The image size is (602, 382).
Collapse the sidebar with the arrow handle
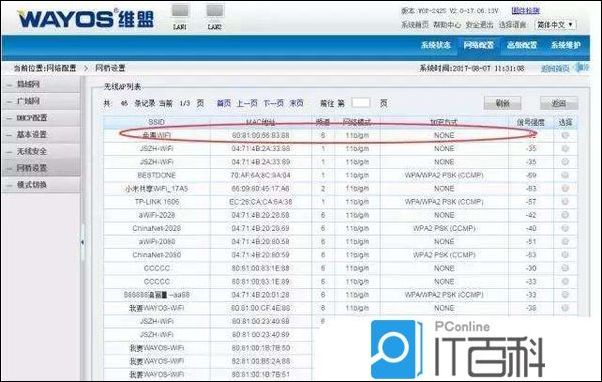point(82,242)
